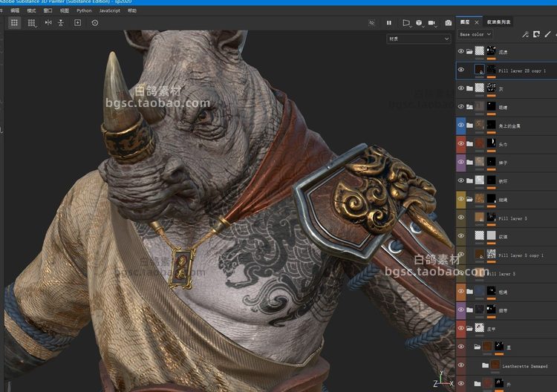Expand the 腰带 folder

[x=469, y=310]
